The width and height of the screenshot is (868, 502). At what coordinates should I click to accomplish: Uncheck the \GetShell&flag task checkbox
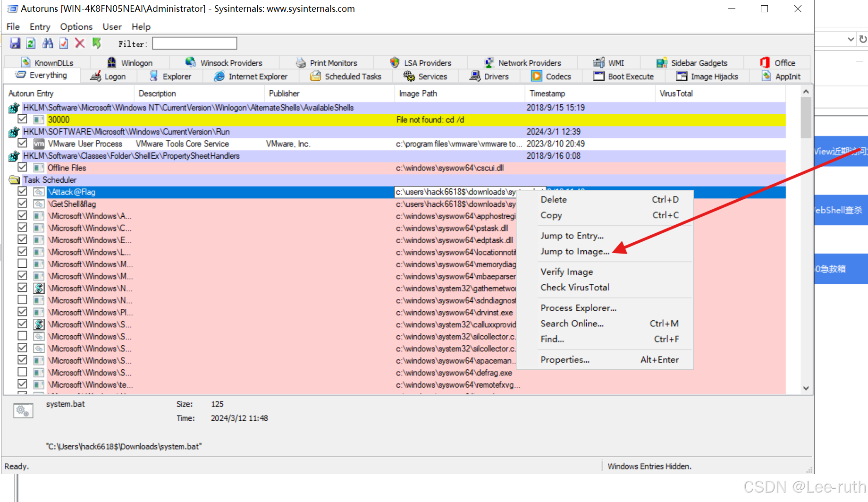(22, 204)
